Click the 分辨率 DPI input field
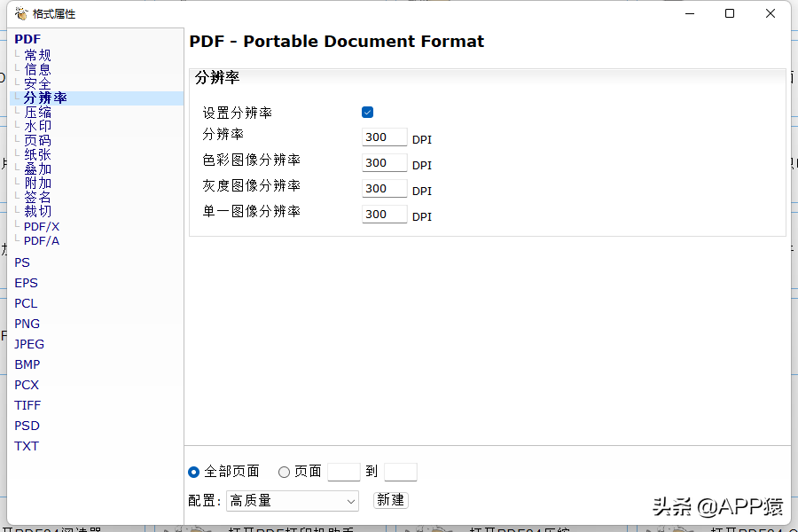Screen dimensions: 798x532 click(384, 137)
